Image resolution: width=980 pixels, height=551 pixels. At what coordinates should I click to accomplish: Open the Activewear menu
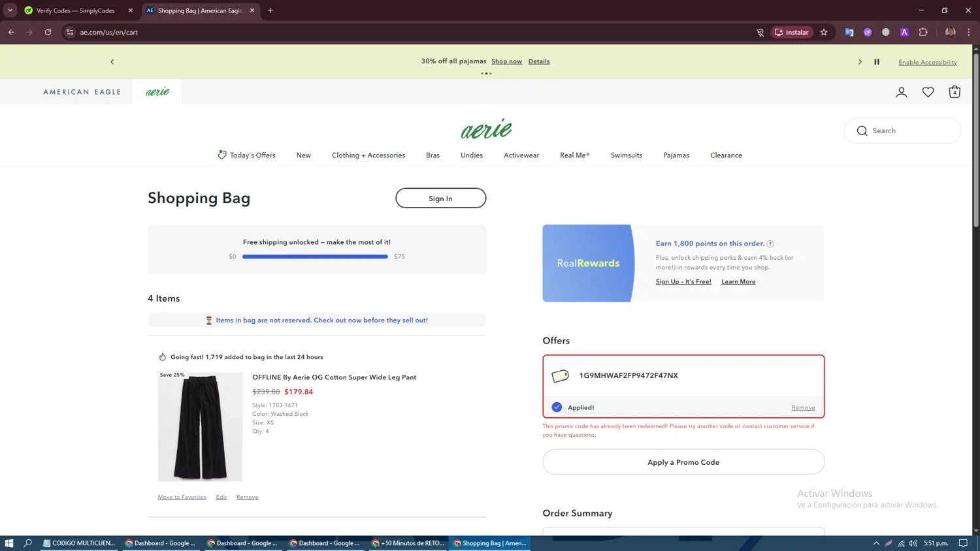click(x=521, y=155)
